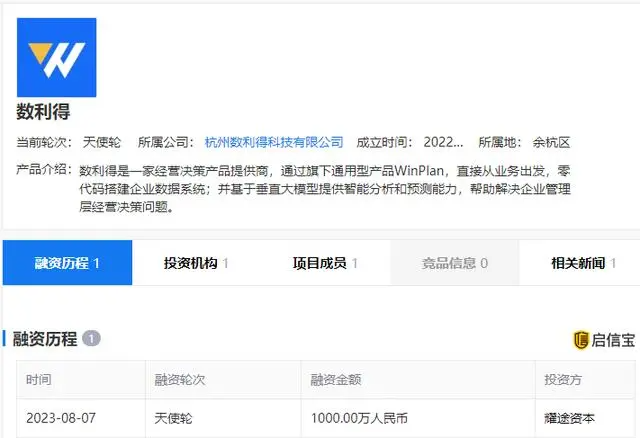Click the 天使轮 current round value

pos(102,142)
